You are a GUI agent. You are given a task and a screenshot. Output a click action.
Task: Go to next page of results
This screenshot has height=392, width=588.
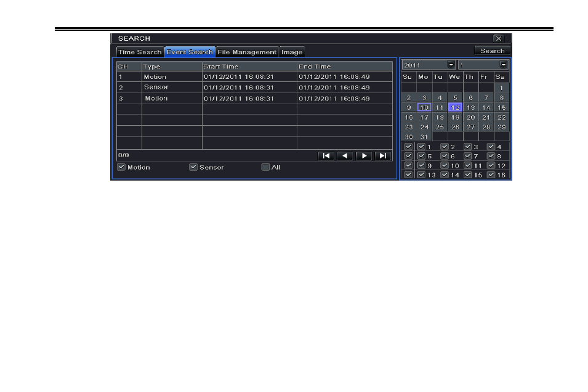364,156
